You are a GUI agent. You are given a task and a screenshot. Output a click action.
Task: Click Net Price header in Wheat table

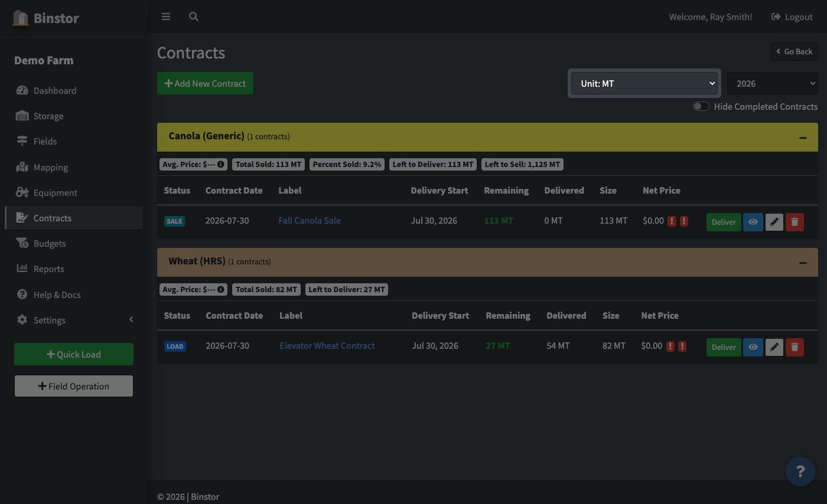[660, 315]
